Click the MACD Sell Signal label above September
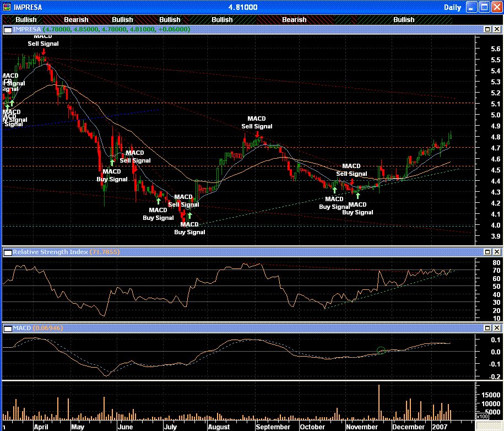 click(257, 122)
